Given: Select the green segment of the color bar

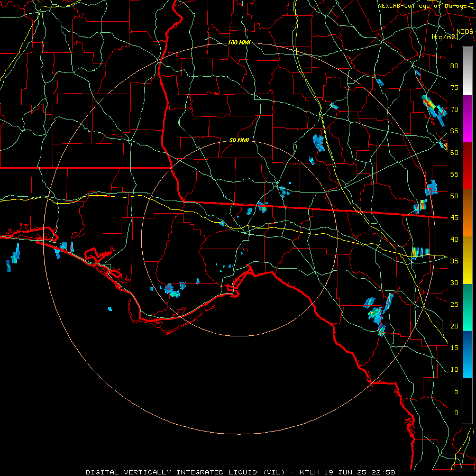Looking at the screenshot, I should [467, 307].
